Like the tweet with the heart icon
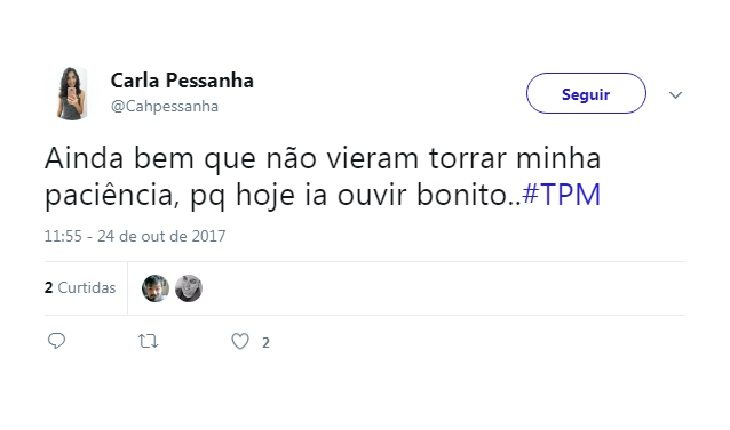730x430 pixels. [240, 342]
